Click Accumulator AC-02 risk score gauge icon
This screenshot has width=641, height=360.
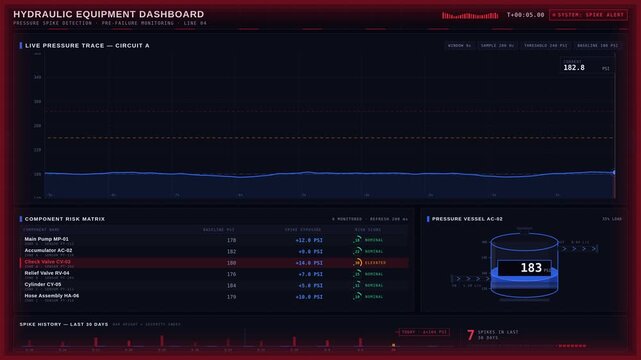tap(358, 251)
